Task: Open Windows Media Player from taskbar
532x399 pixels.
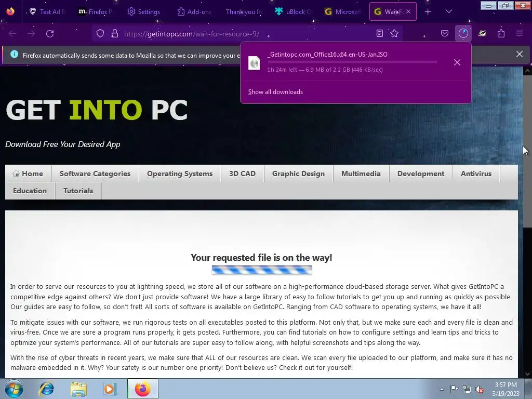Action: pos(109,389)
